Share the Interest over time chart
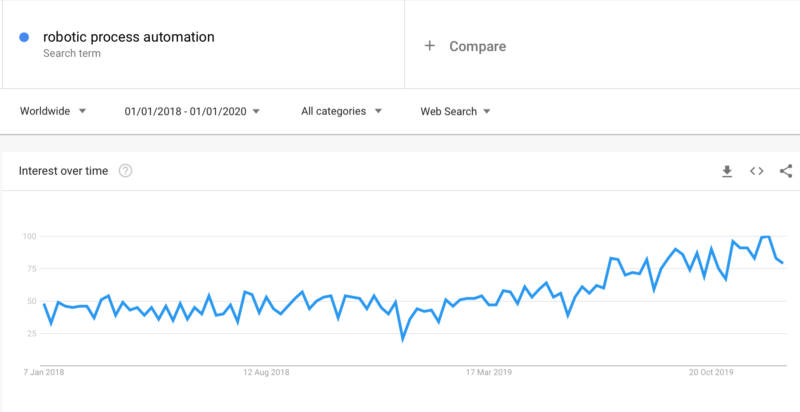The height and width of the screenshot is (412, 800). [786, 171]
